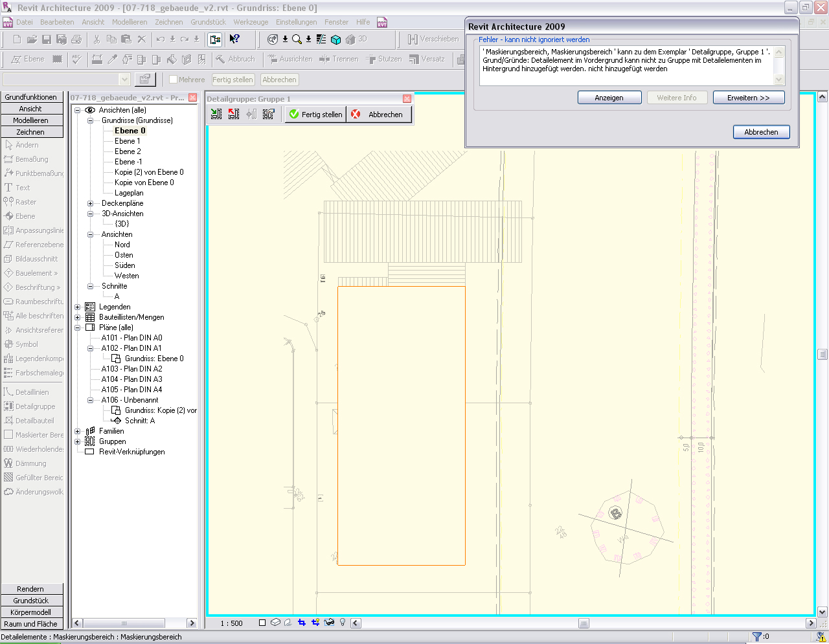Click the Zoom magnifier icon
Screen dimensions: 829x644
(x=297, y=39)
